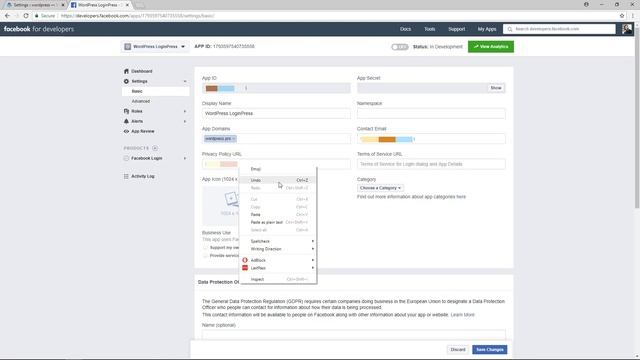Expand the Facebook Login product arrow

185,158
